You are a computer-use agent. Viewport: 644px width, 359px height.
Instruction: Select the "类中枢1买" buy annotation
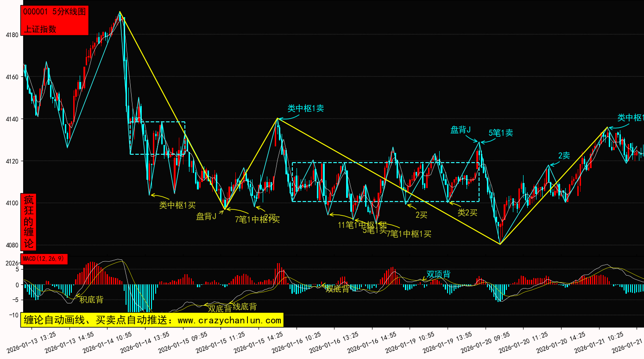(x=177, y=205)
